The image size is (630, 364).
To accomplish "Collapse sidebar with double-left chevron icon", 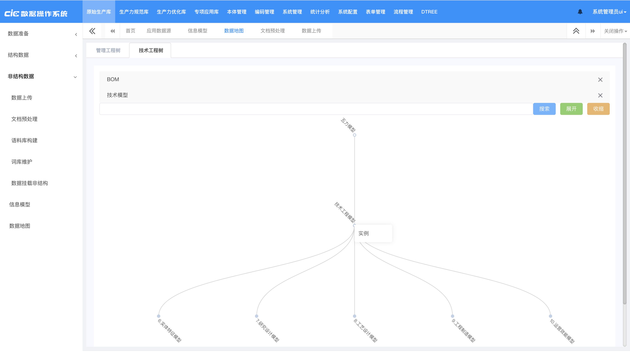I will [x=92, y=31].
